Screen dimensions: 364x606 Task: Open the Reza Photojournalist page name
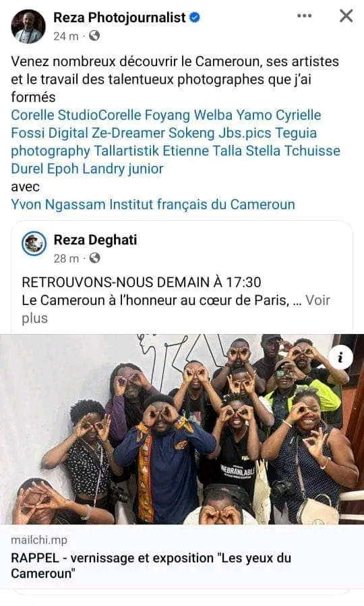[x=120, y=18]
